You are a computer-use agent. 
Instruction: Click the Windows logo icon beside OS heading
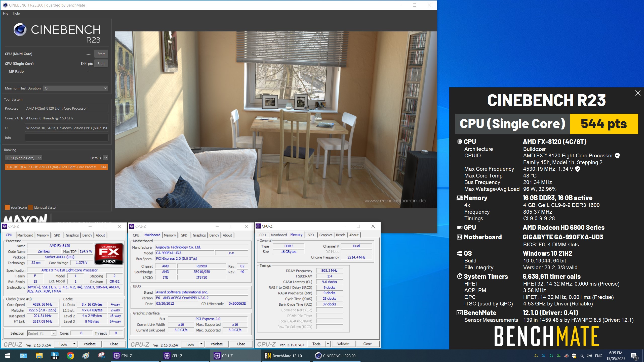(x=459, y=253)
